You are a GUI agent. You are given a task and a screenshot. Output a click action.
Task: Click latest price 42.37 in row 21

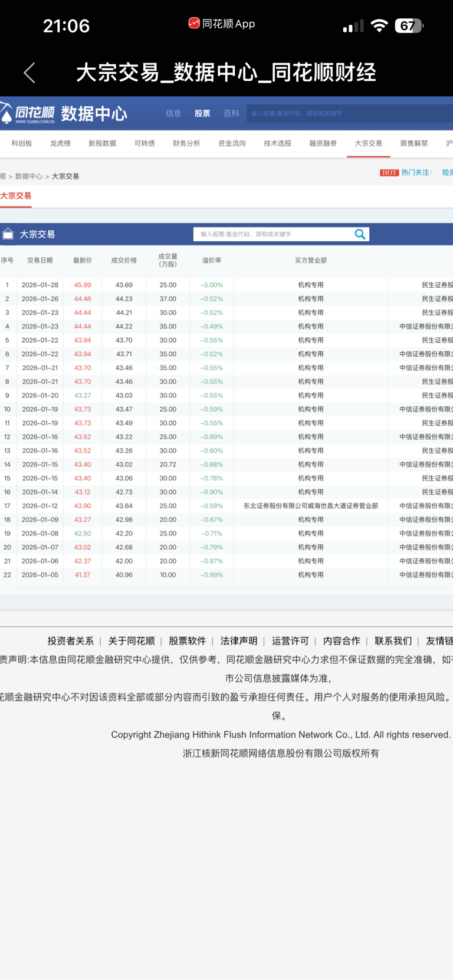(83, 561)
